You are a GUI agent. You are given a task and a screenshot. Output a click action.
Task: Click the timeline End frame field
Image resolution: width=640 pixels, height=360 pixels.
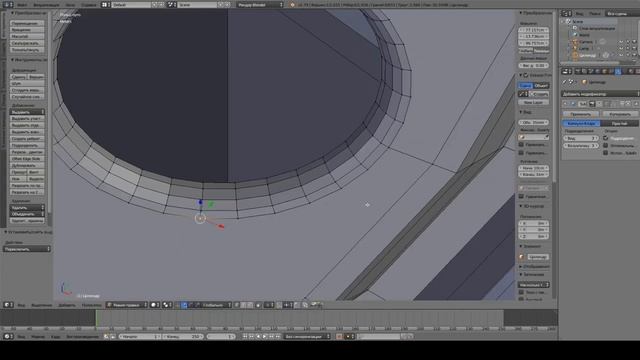tap(183, 336)
